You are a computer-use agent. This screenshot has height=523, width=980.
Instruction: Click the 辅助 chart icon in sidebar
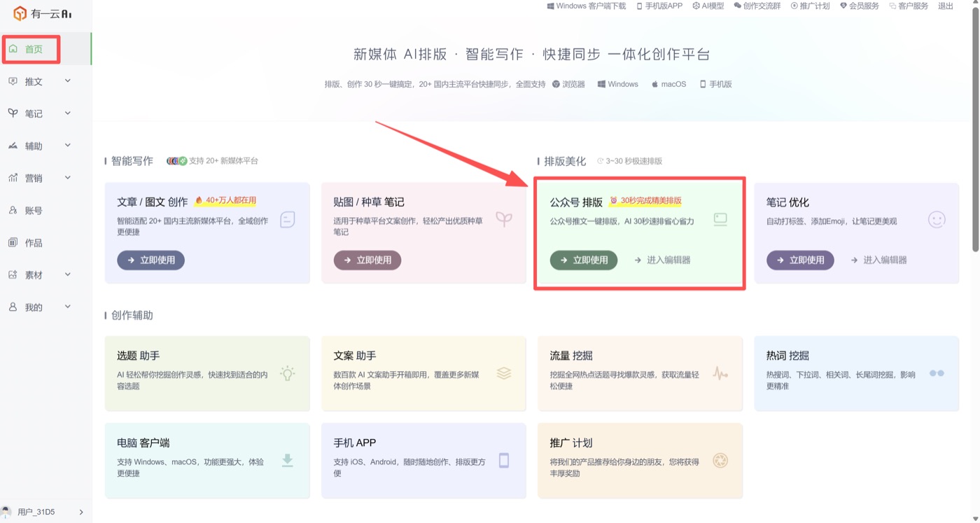click(x=13, y=146)
